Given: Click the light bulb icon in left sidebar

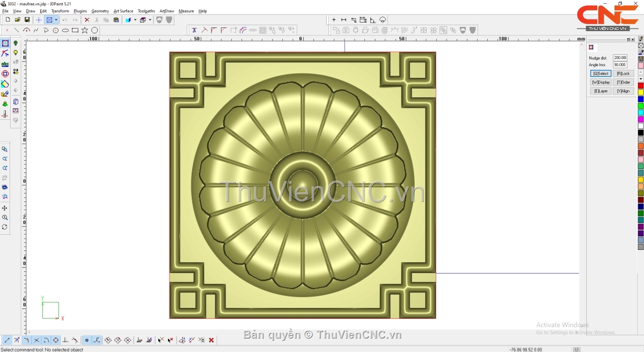Looking at the screenshot, I should [16, 53].
